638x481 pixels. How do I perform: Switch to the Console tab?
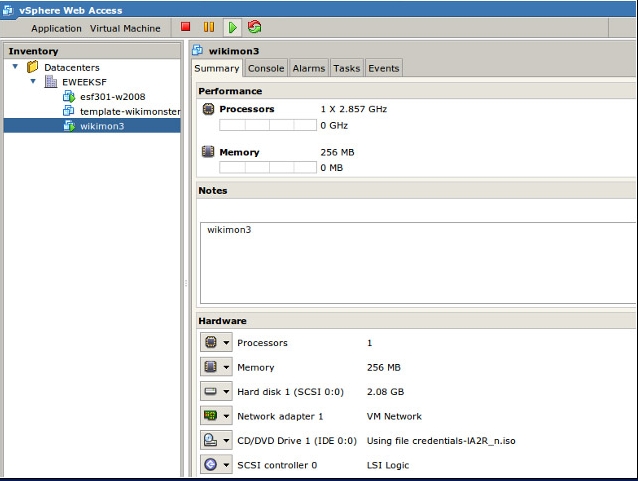pyautogui.click(x=266, y=68)
